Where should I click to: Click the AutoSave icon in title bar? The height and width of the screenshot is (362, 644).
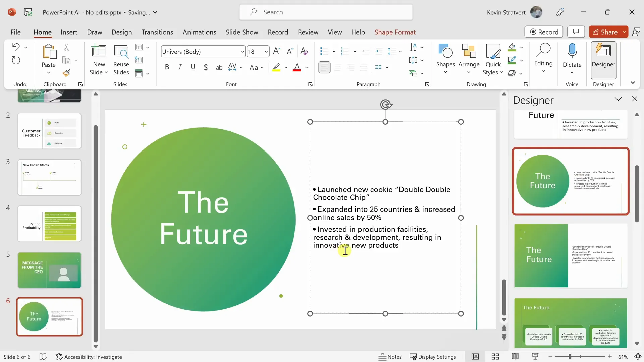(28, 12)
